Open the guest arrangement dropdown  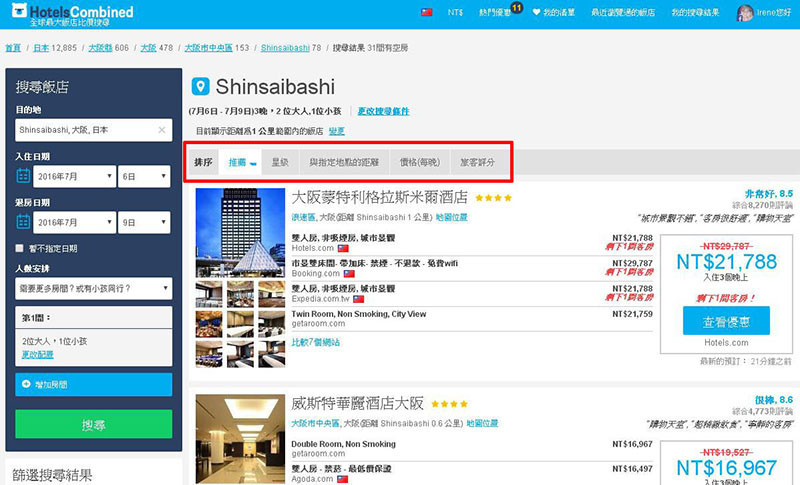pos(94,289)
